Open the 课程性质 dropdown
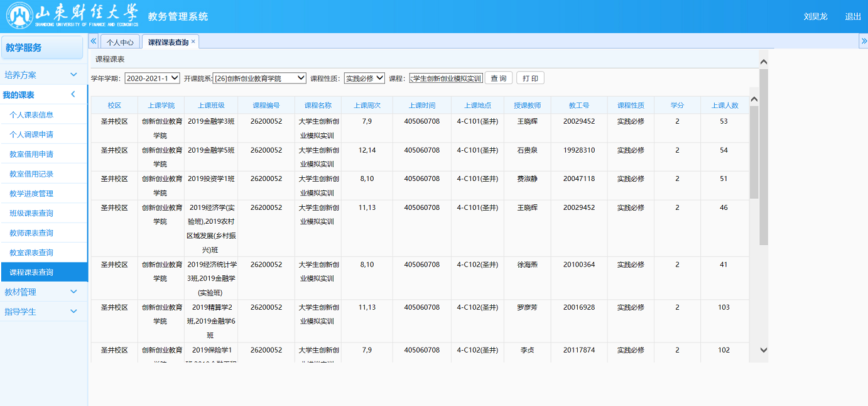868x406 pixels. click(364, 79)
